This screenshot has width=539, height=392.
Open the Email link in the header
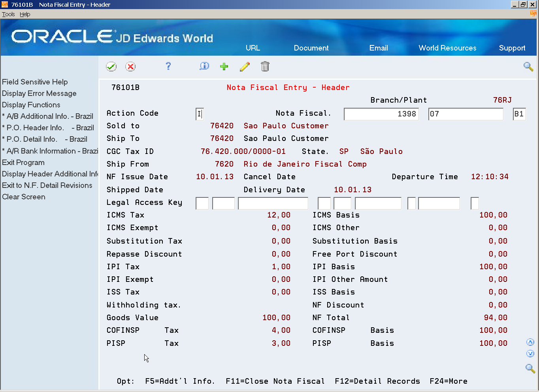(x=379, y=48)
